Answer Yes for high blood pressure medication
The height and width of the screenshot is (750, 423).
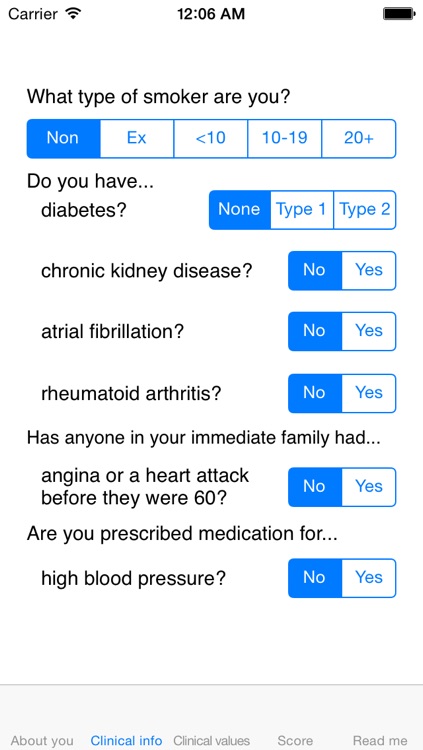click(369, 578)
